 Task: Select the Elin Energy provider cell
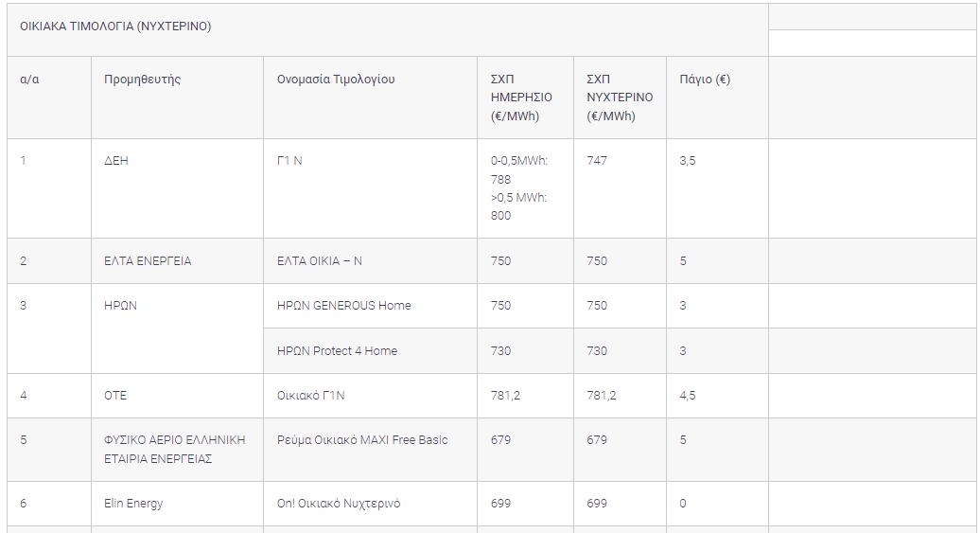(x=133, y=504)
